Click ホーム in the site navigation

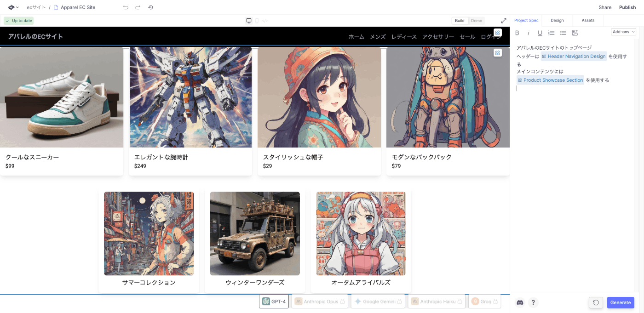click(x=356, y=37)
